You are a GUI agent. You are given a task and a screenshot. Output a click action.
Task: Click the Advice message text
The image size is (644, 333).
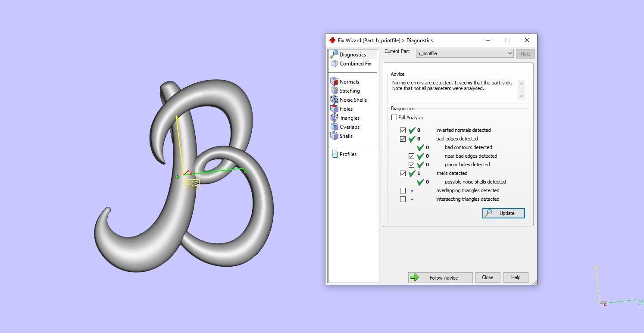[452, 85]
